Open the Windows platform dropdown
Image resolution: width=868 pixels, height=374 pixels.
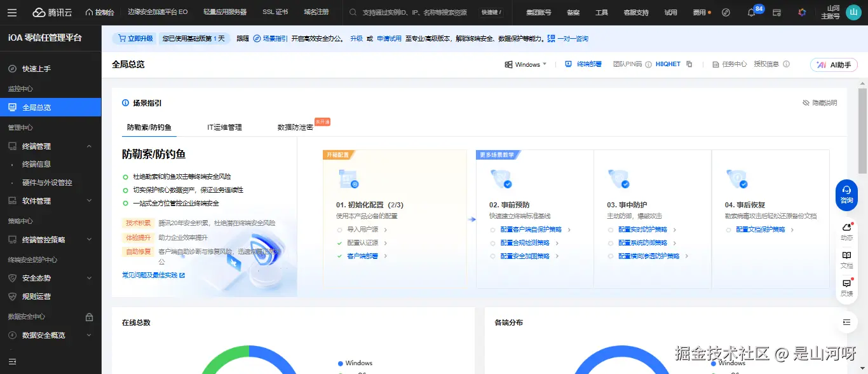(526, 64)
